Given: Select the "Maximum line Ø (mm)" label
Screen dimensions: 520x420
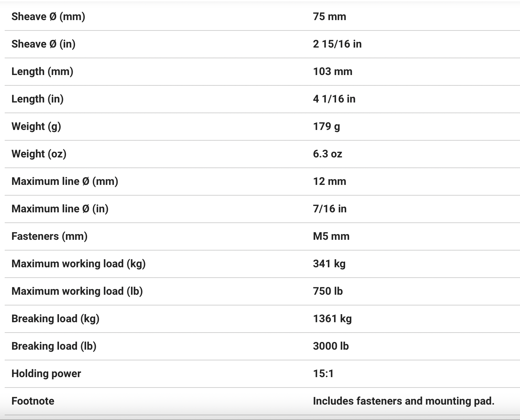Looking at the screenshot, I should coord(65,181).
